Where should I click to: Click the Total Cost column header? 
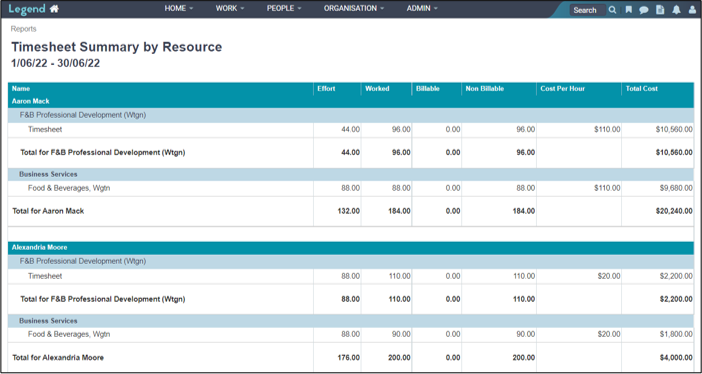point(642,89)
